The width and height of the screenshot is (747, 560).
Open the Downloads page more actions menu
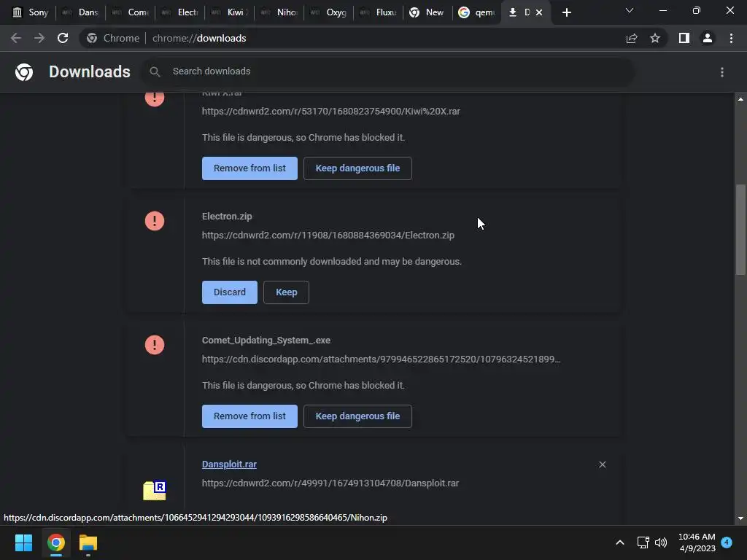722,72
